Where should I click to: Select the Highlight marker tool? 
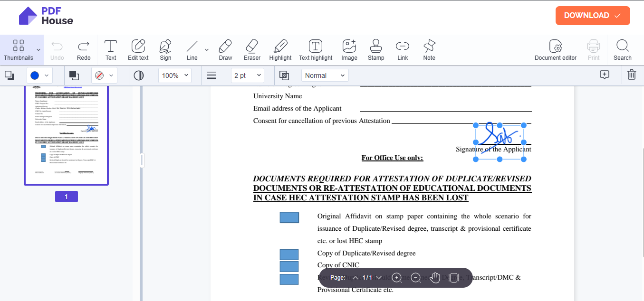(x=280, y=50)
